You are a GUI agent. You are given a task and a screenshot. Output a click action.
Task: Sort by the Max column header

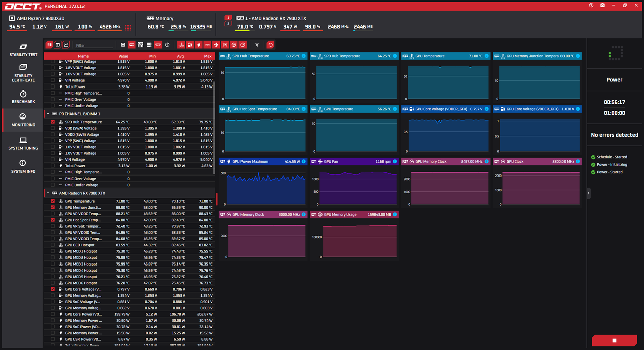[x=208, y=56]
